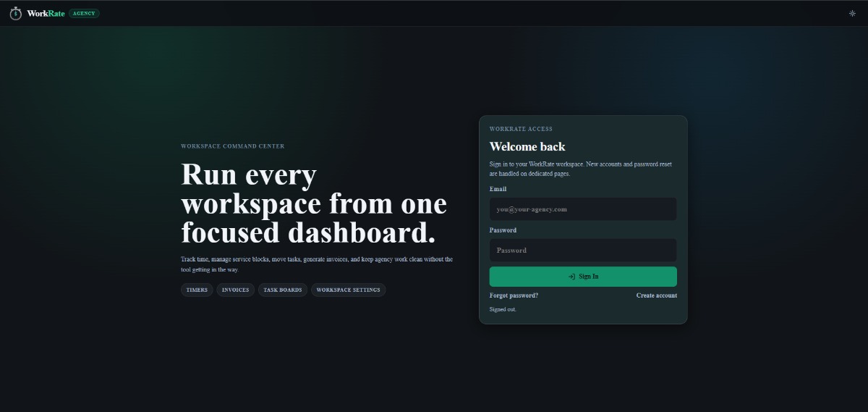Click the 'Signed out.' status message
The height and width of the screenshot is (412, 868).
(x=503, y=309)
